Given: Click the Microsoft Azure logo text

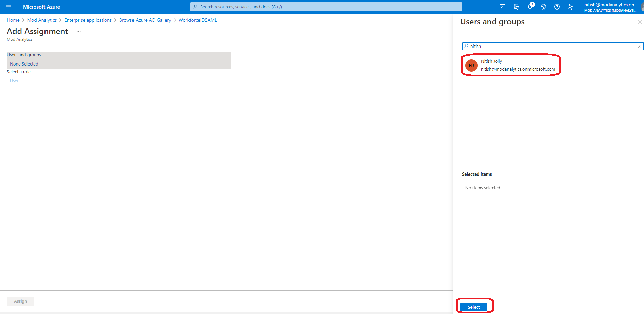Looking at the screenshot, I should (x=41, y=7).
